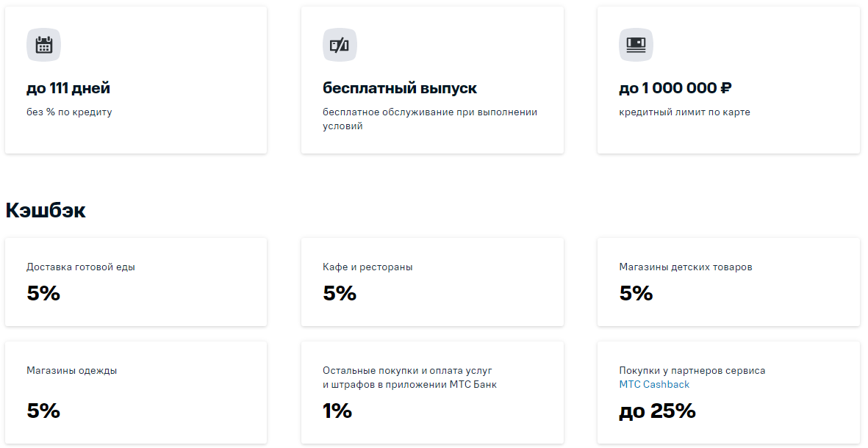The width and height of the screenshot is (868, 448).
Task: Click 'Покупки у партнеров сервиса' label
Action: [692, 371]
